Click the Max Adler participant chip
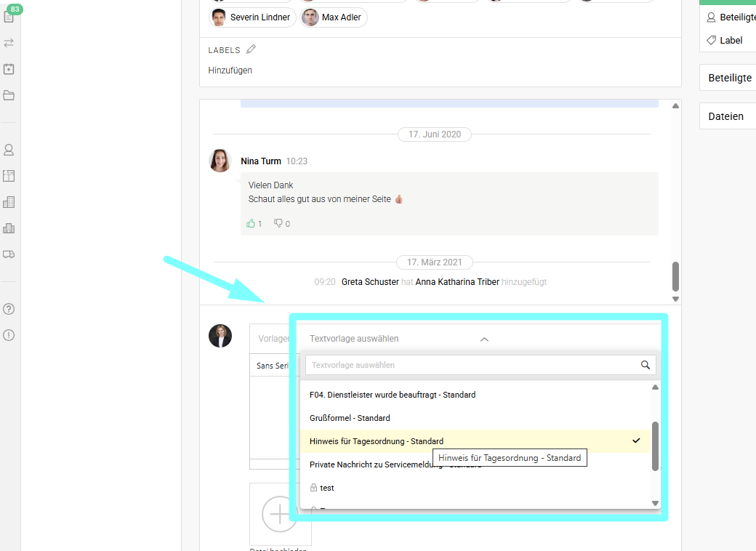 [x=333, y=17]
